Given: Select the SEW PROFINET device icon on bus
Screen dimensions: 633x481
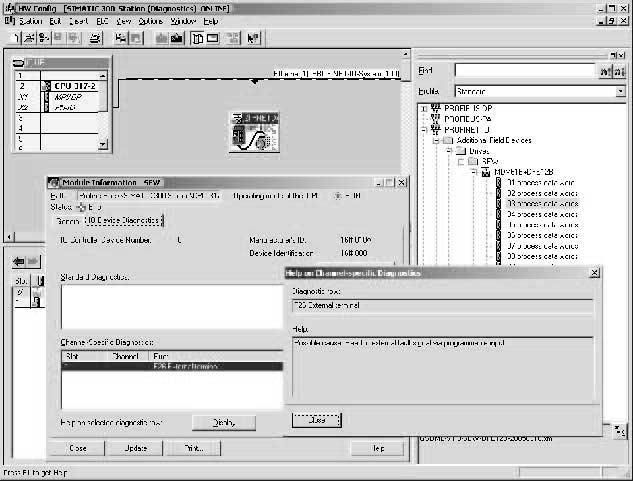Looking at the screenshot, I should 254,132.
